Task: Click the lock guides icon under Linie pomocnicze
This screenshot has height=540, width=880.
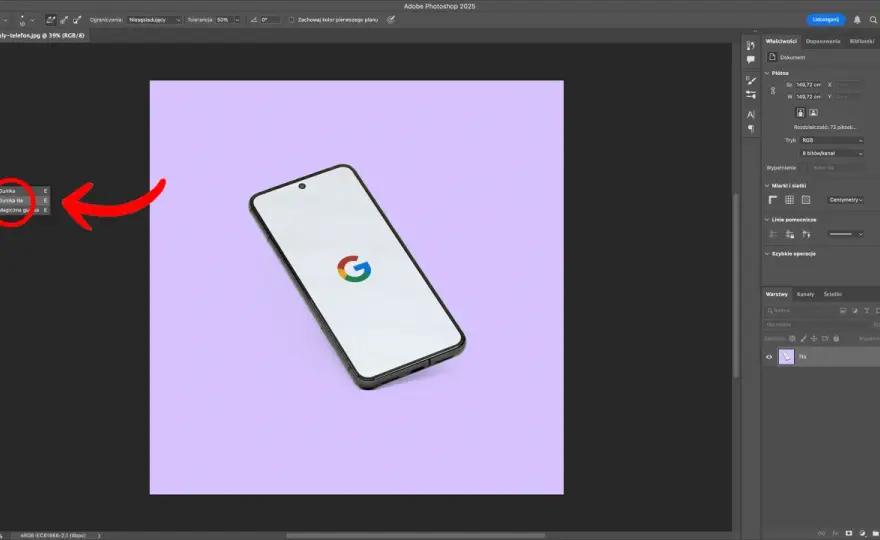Action: tap(790, 234)
